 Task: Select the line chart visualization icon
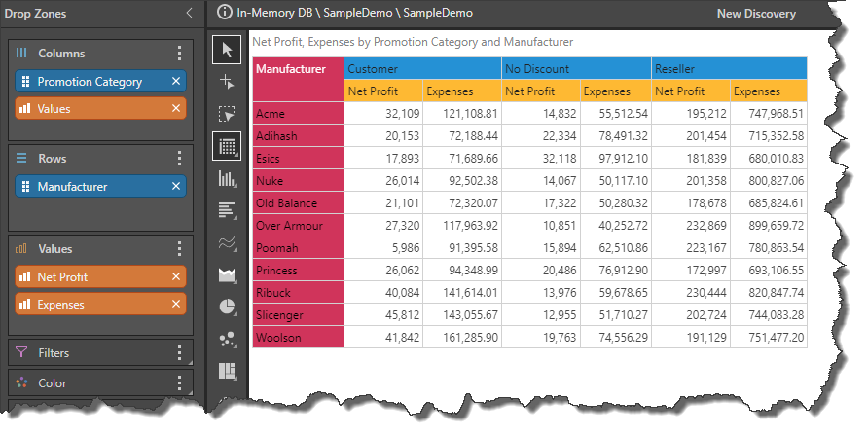[228, 243]
